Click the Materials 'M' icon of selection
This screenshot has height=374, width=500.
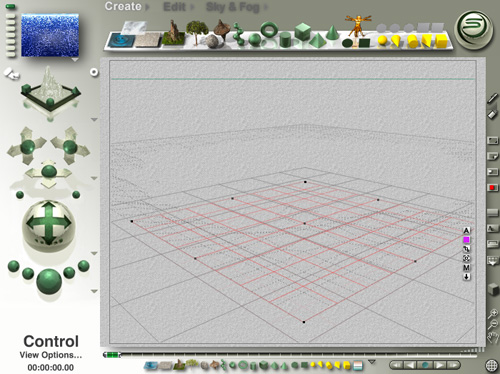click(x=466, y=267)
